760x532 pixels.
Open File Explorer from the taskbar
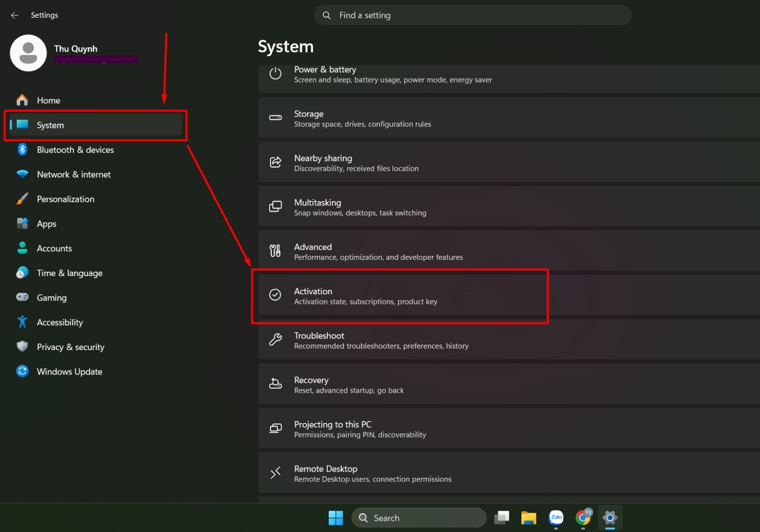tap(529, 518)
